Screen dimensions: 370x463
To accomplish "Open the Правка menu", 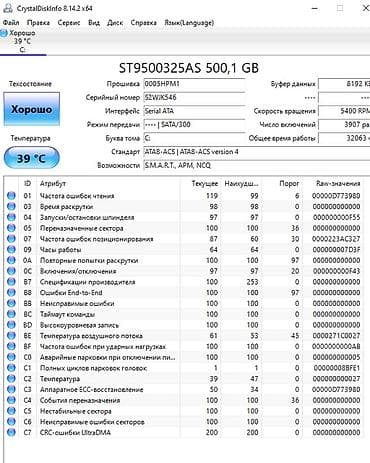I will pyautogui.click(x=38, y=23).
